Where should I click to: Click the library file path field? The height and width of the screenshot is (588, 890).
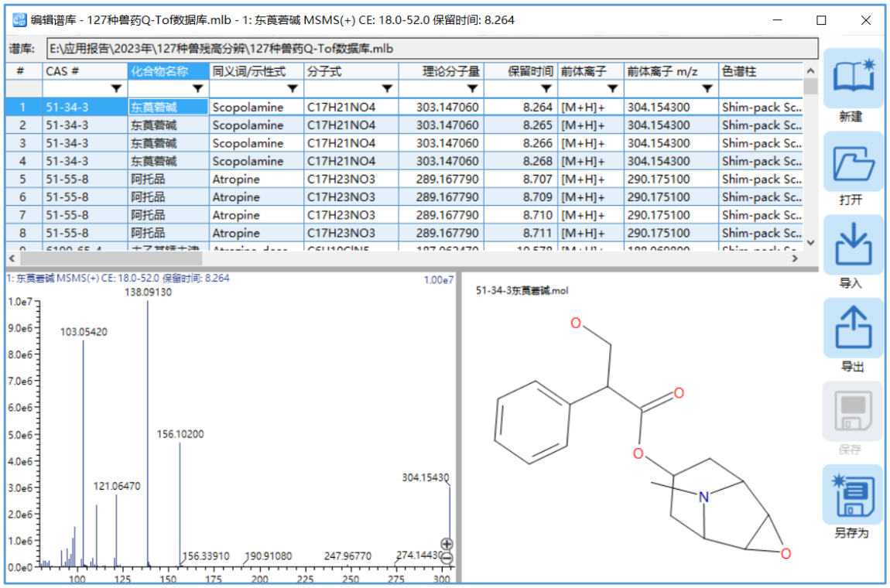[432, 49]
